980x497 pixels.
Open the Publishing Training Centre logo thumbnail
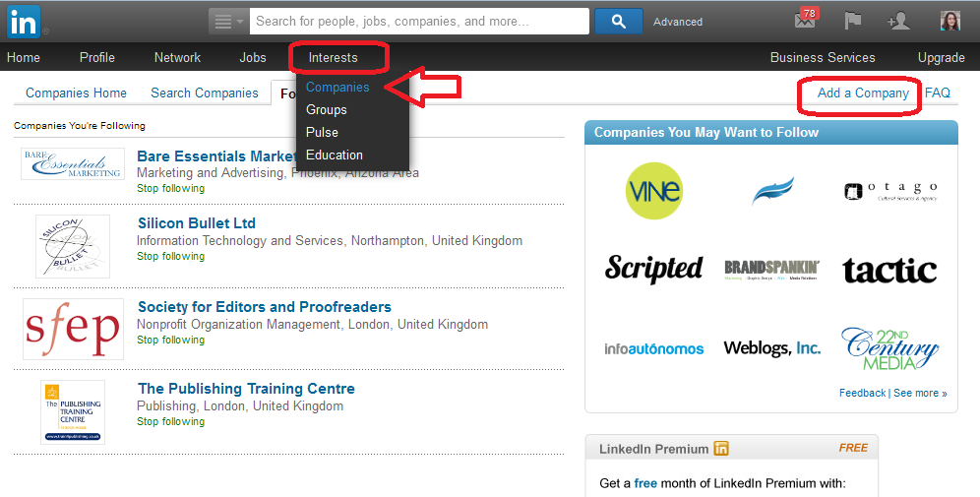(x=73, y=411)
